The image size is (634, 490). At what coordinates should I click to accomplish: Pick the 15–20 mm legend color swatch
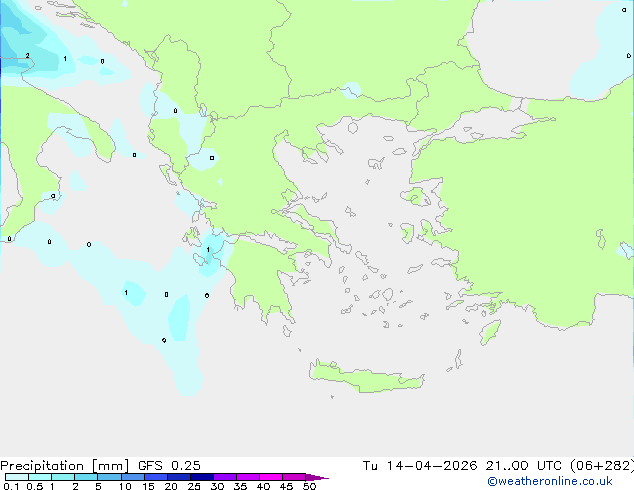click(x=156, y=477)
